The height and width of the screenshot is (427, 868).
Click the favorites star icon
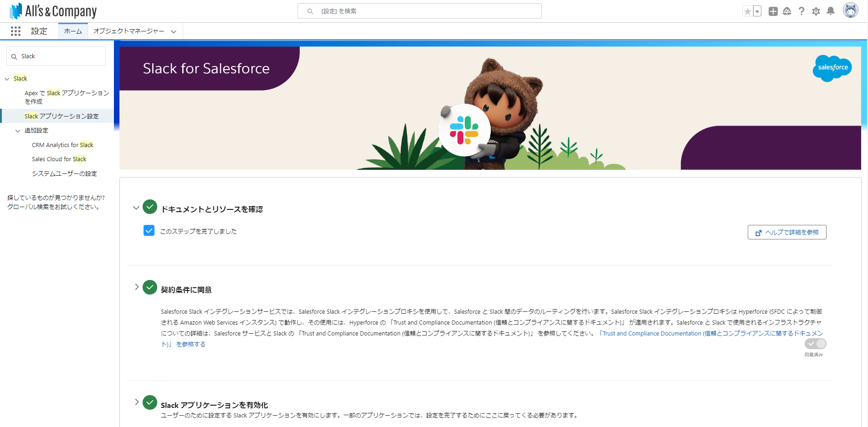point(747,11)
